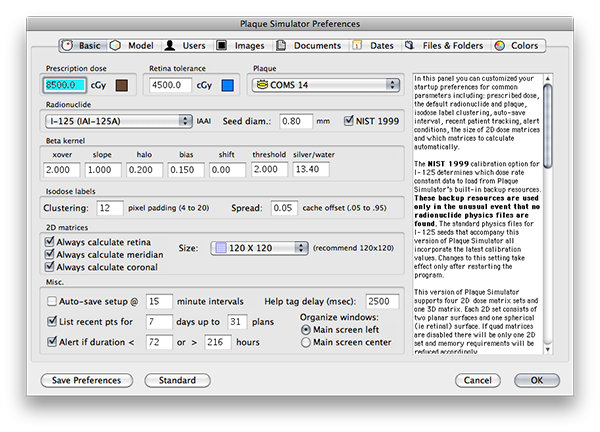Viewport: 600px width, 432px height.
Task: Click the maximum duration 216 hours field
Action: (218, 342)
